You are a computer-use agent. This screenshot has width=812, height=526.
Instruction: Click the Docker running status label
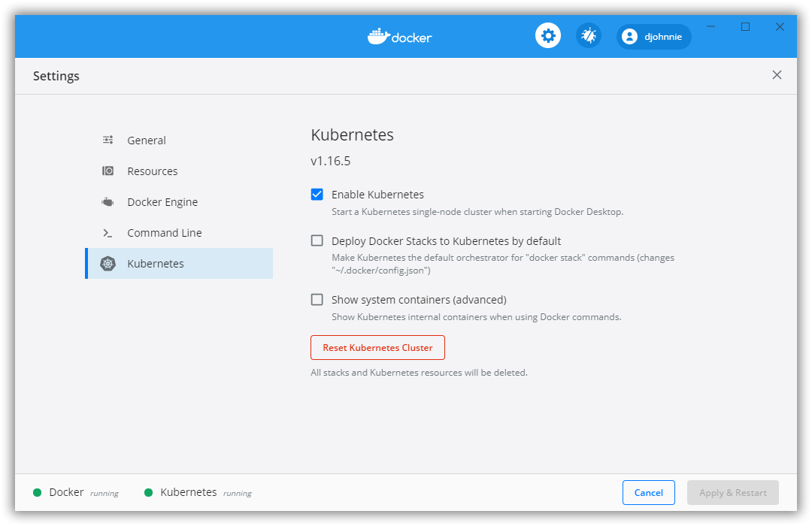click(x=104, y=494)
